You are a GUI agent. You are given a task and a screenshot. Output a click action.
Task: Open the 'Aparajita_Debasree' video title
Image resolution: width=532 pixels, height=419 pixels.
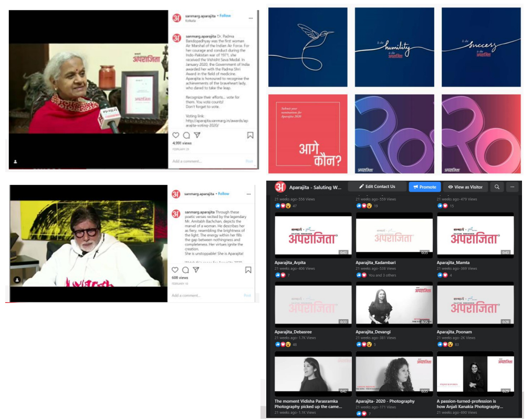[x=293, y=332]
